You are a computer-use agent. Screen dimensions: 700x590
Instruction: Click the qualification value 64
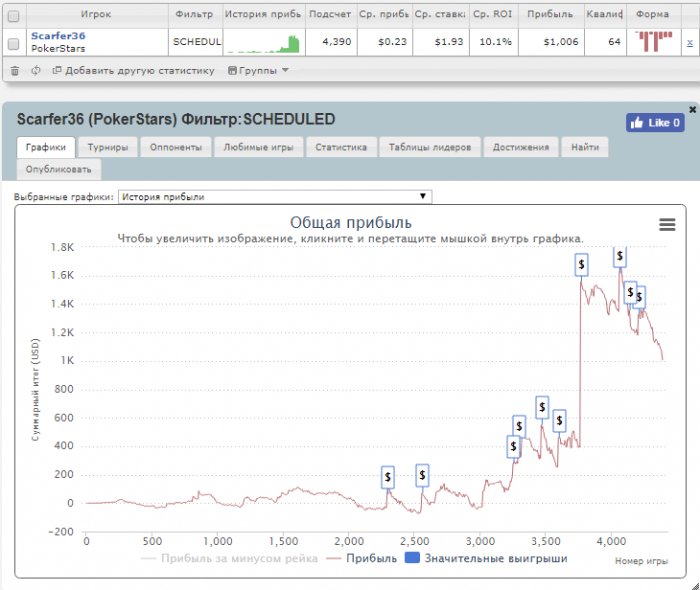614,42
